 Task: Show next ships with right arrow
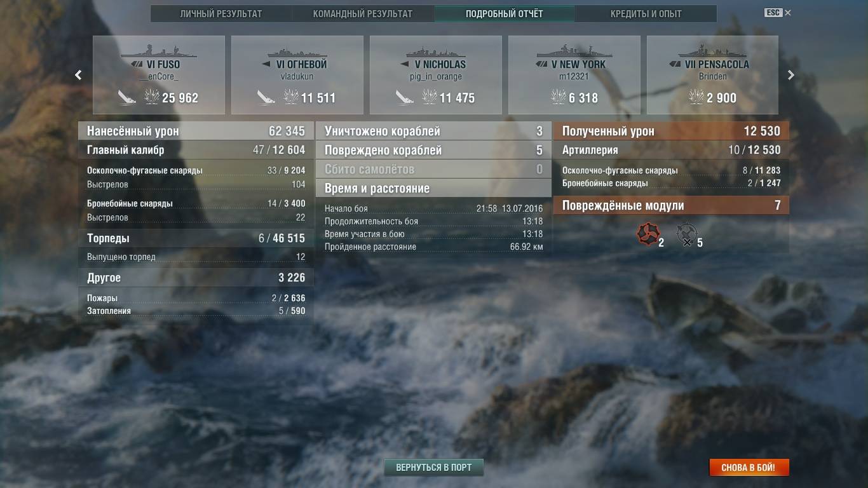[x=791, y=75]
